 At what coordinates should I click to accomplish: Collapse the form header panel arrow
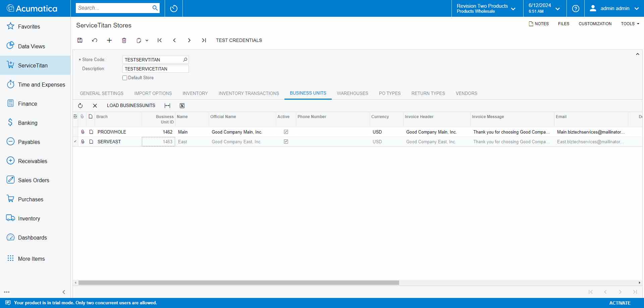(x=638, y=54)
